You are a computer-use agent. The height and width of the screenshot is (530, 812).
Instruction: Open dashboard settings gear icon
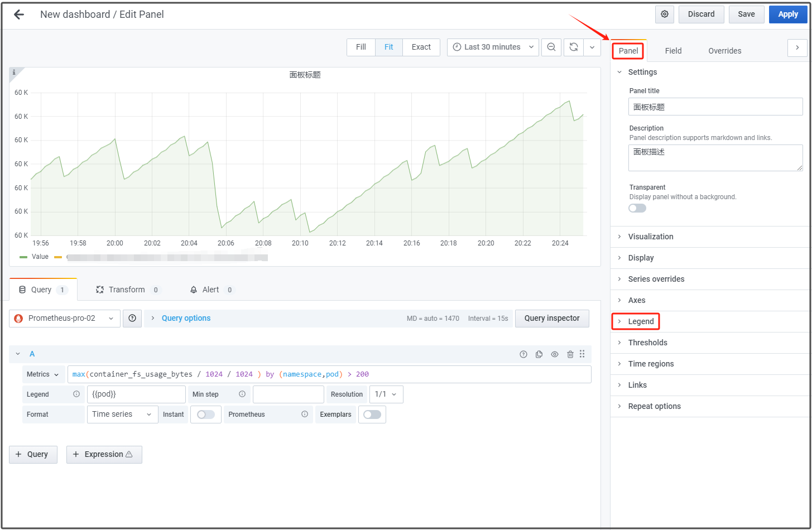pyautogui.click(x=665, y=15)
